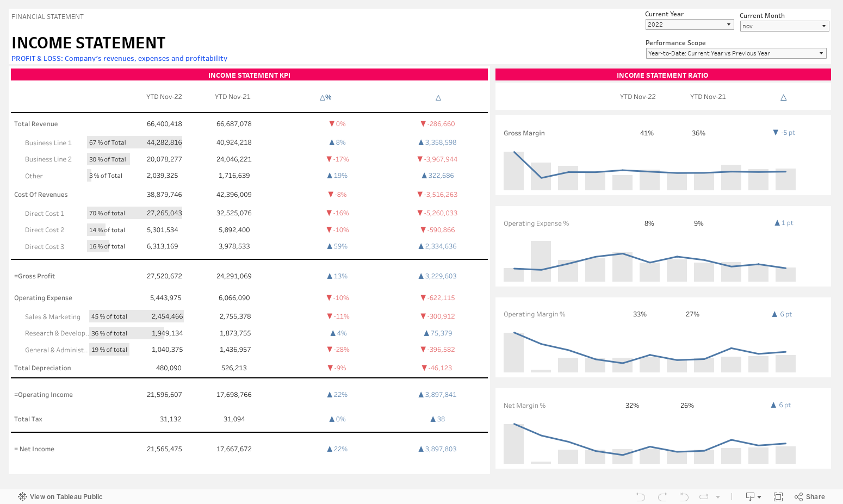The height and width of the screenshot is (504, 843).
Task: Click the up arrow beside Operating Expense 1 pt
Action: pos(777,223)
